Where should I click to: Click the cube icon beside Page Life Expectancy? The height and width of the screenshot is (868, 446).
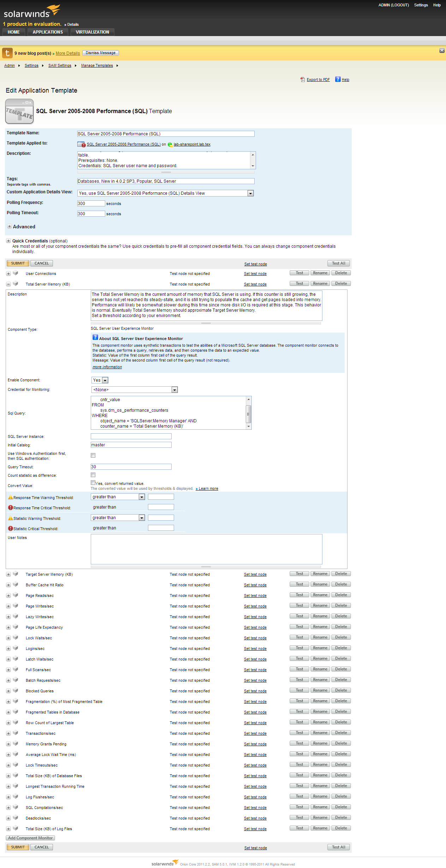(16, 627)
